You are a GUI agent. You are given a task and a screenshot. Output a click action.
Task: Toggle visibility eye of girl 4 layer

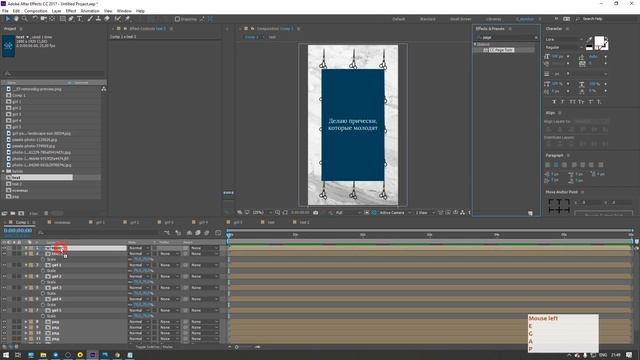click(x=4, y=299)
